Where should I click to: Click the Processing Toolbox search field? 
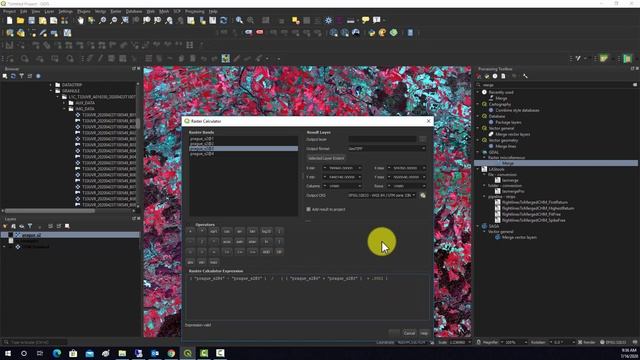[x=556, y=85]
